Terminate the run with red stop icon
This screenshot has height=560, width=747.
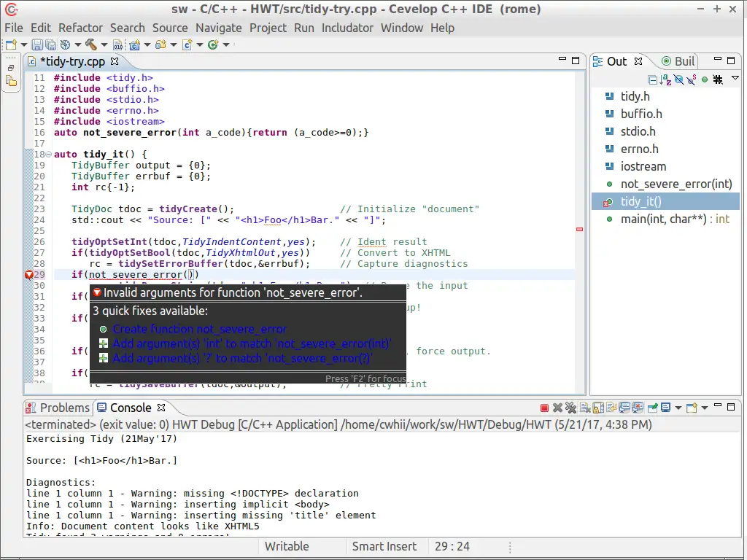tap(544, 408)
